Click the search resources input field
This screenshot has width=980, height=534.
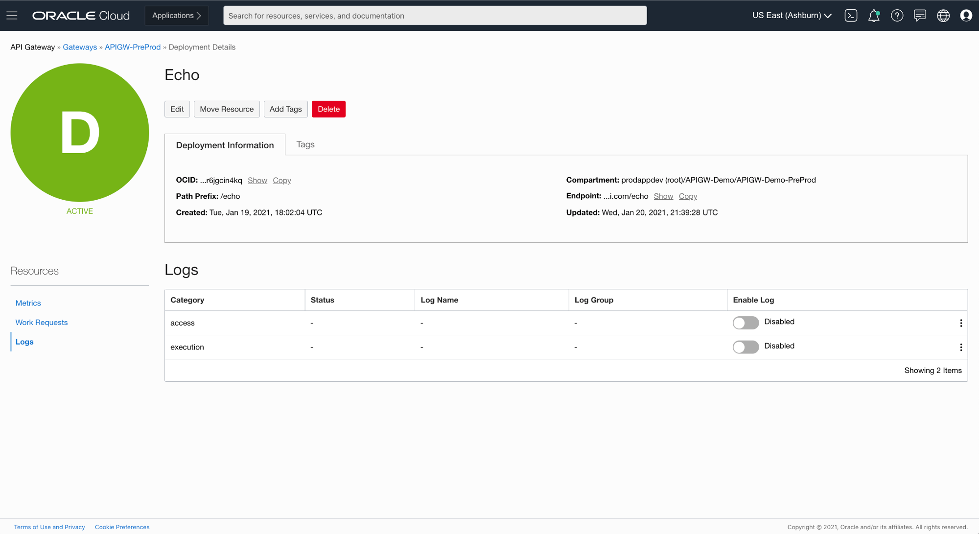(x=435, y=15)
